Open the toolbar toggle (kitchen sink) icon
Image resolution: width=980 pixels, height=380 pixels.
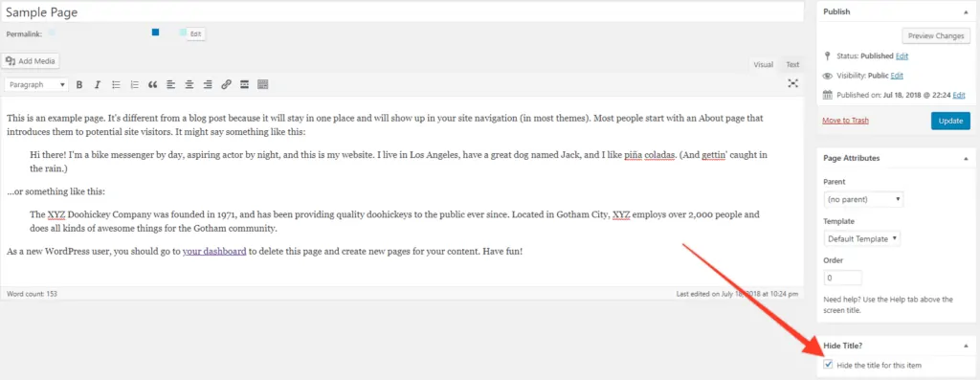tap(263, 84)
